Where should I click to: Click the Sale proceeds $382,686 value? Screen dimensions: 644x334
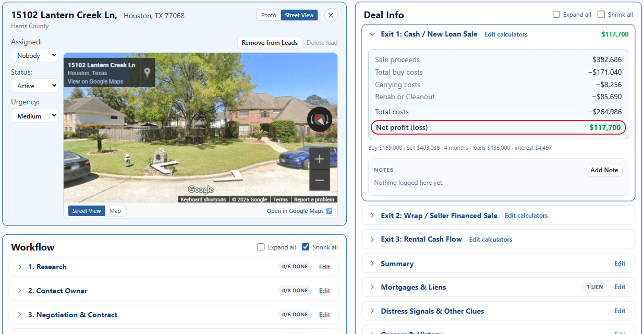607,60
